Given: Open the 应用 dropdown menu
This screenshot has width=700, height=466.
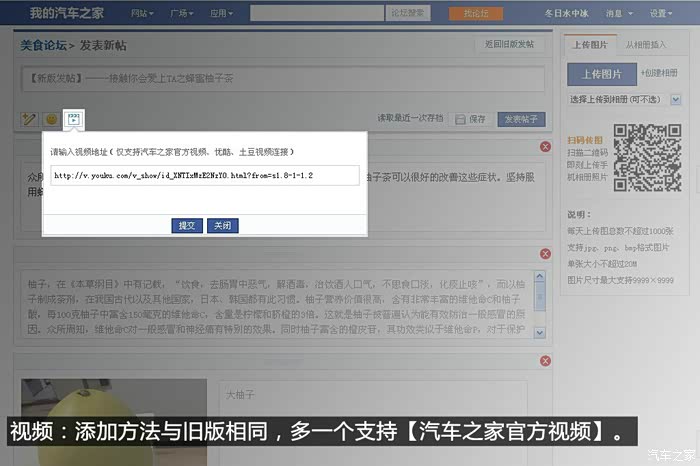Looking at the screenshot, I should 221,13.
